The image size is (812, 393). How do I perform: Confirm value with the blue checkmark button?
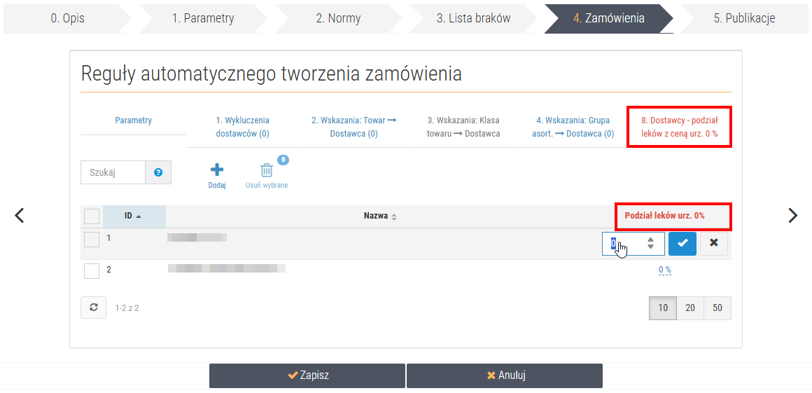[682, 243]
